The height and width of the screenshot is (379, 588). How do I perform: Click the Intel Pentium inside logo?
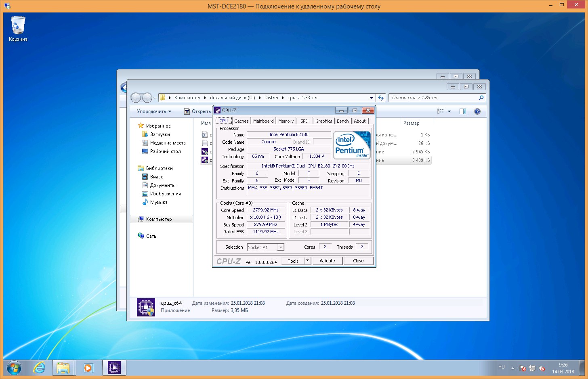click(x=351, y=145)
